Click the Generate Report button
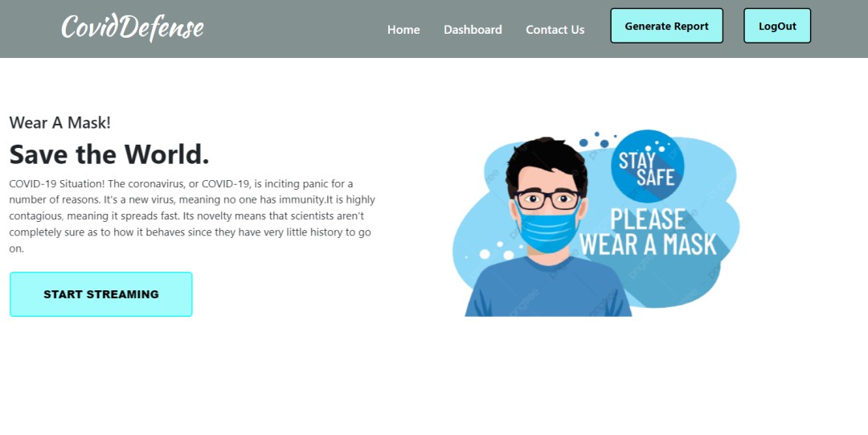Image resolution: width=868 pixels, height=435 pixels. [666, 26]
